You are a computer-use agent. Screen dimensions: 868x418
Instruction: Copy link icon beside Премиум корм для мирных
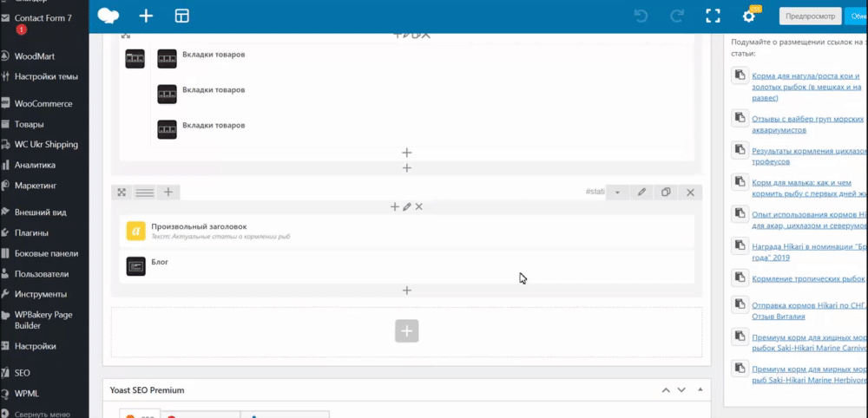pyautogui.click(x=739, y=368)
